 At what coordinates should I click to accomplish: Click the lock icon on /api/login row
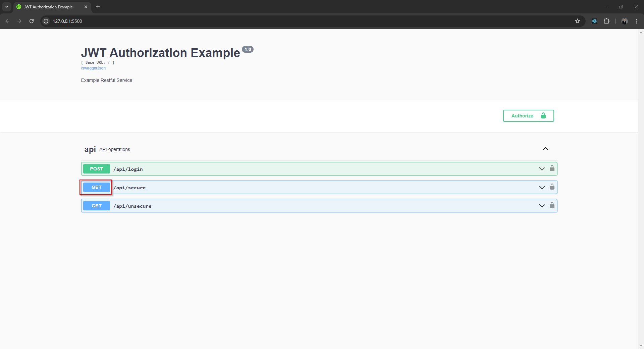(552, 168)
